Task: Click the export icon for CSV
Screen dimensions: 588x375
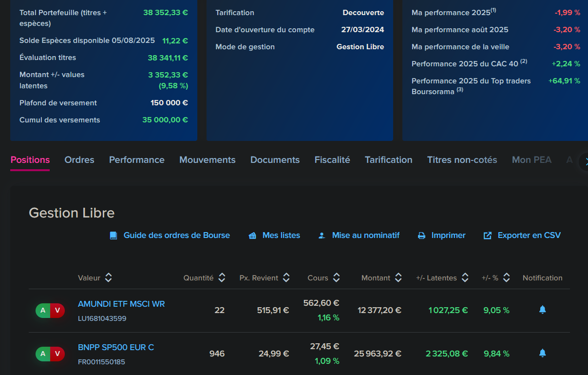Action: click(x=487, y=236)
